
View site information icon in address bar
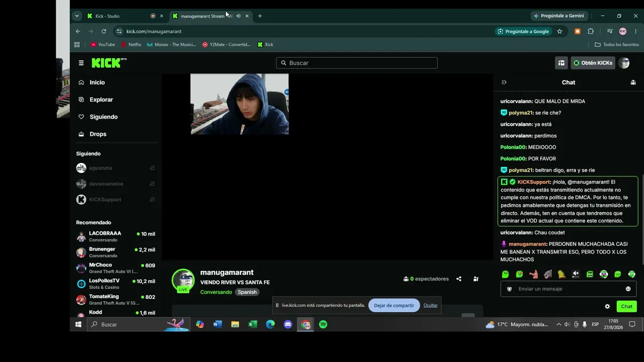point(119,31)
